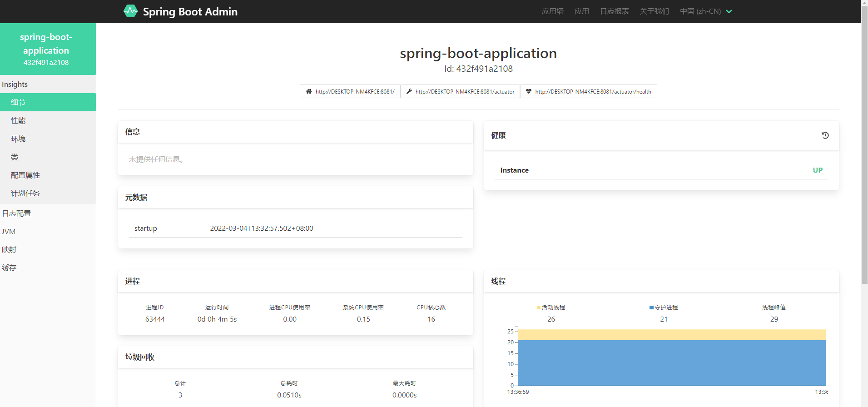Click the 系统CPU使用率 value 0.15
The height and width of the screenshot is (407, 868).
coord(363,319)
